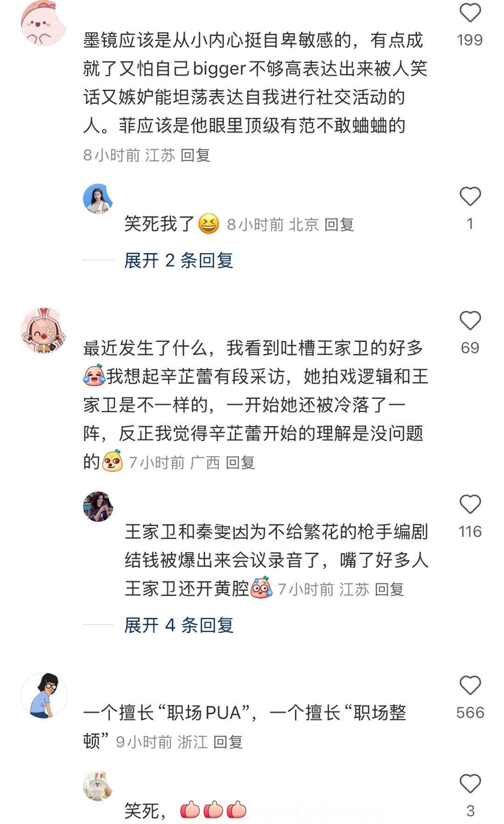Tap the 墨镜应该是从小内心 comment text

[255, 83]
